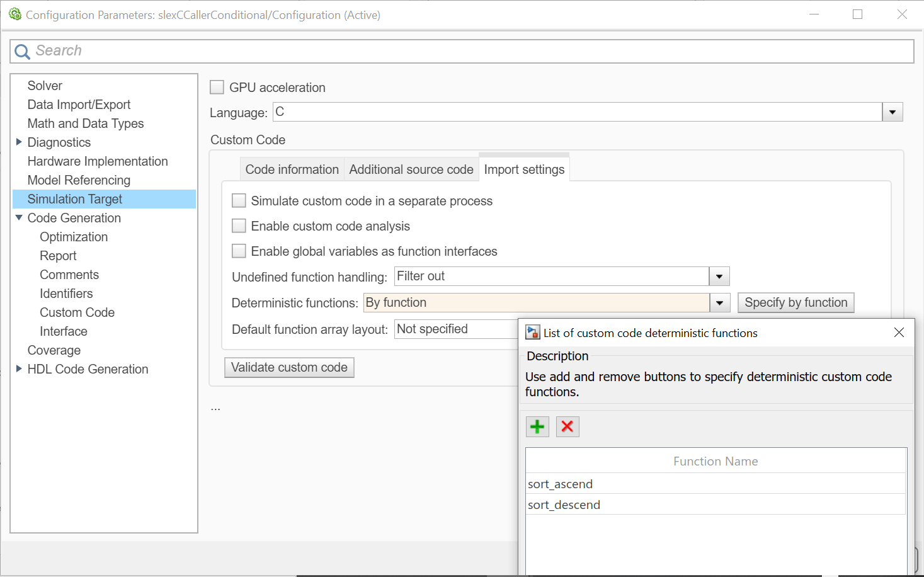Click the green plus add function icon
The image size is (924, 577).
[537, 427]
